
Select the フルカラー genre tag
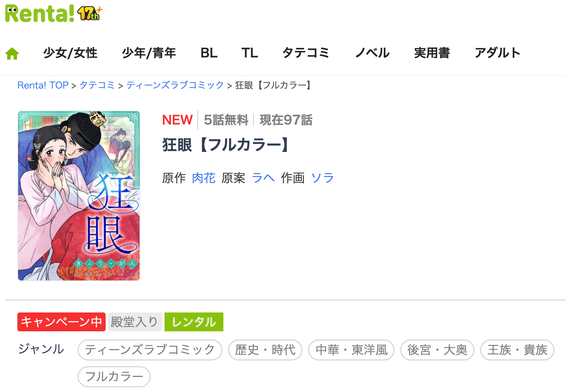point(114,377)
